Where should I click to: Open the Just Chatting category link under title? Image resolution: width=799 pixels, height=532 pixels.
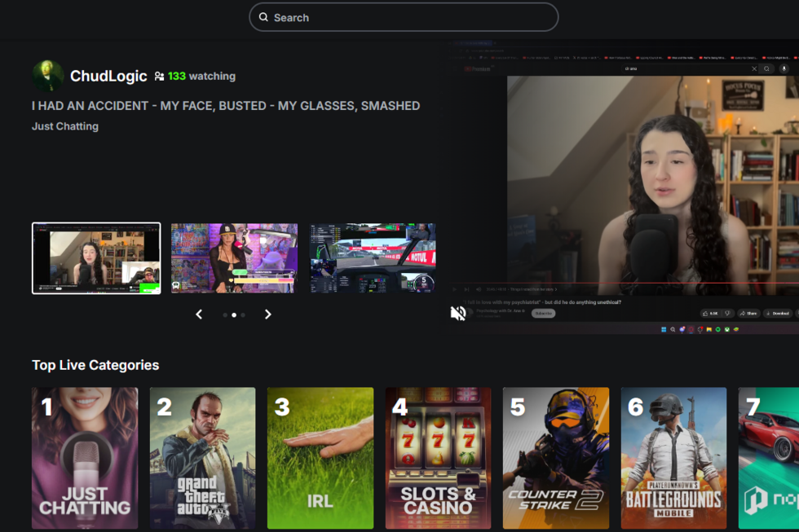pyautogui.click(x=65, y=126)
